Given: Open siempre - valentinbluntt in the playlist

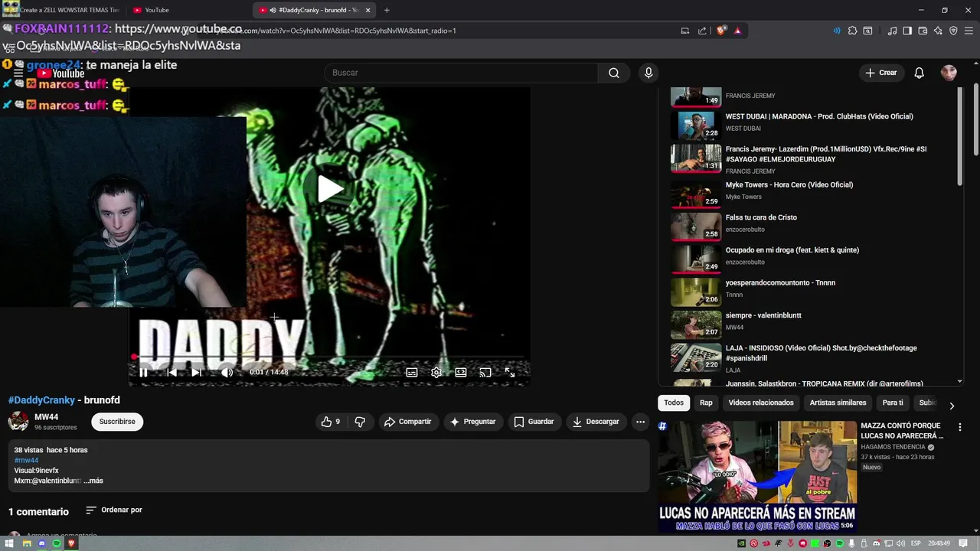Looking at the screenshot, I should 812,324.
